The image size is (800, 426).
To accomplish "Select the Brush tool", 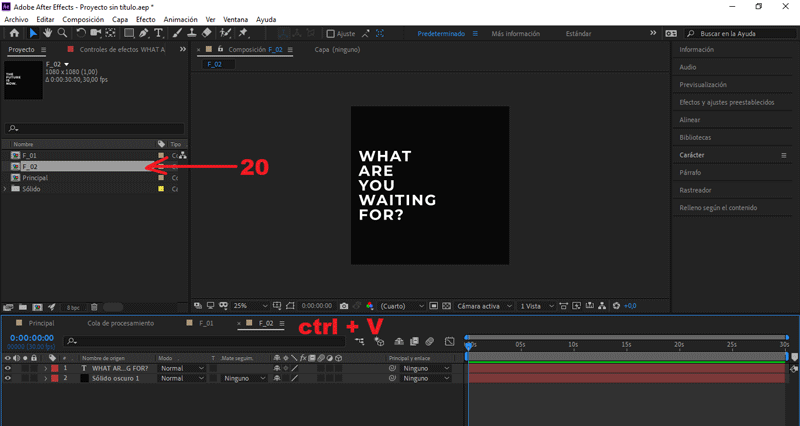I will (177, 33).
